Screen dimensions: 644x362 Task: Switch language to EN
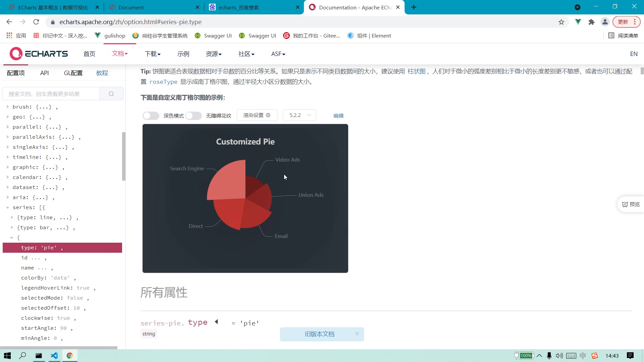[634, 54]
